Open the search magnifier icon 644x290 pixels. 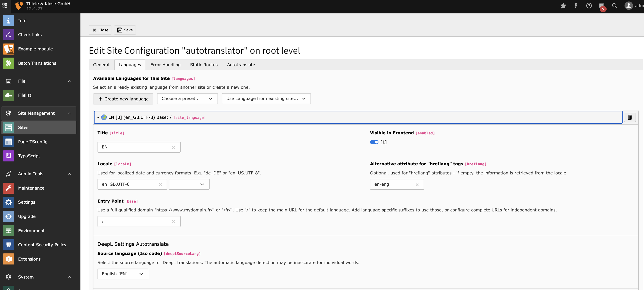coord(615,6)
